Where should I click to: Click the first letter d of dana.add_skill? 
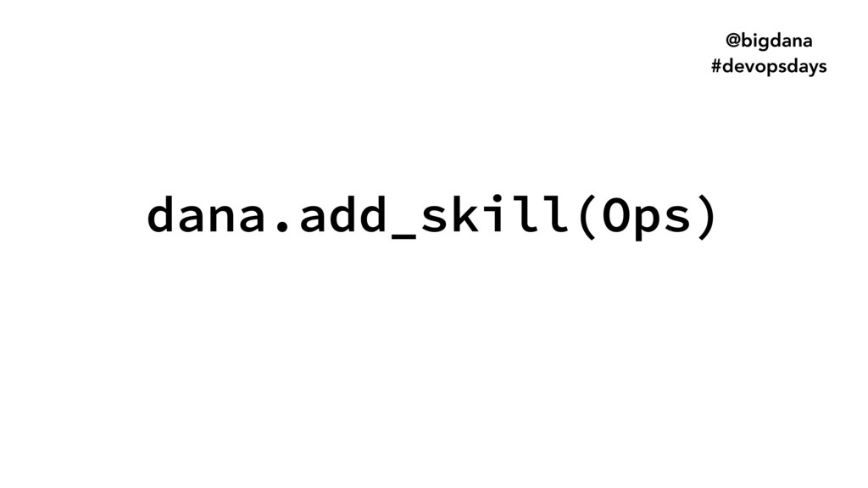pyautogui.click(x=161, y=213)
